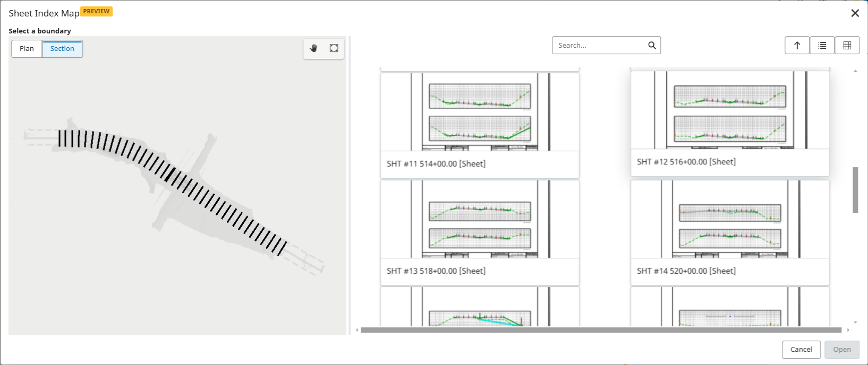This screenshot has width=868, height=365.
Task: Click the SHT #11 514+00.00 [Sheet] label
Action: [x=436, y=164]
